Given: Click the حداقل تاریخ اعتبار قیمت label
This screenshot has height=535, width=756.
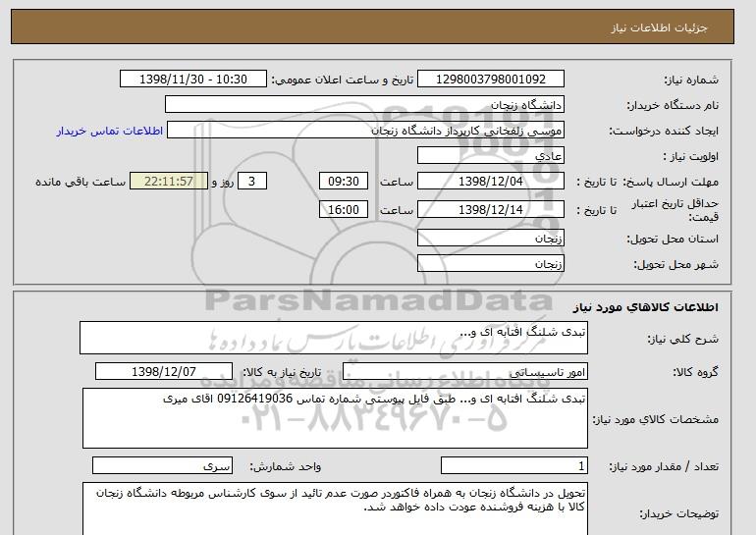Looking at the screenshot, I should (675, 210).
